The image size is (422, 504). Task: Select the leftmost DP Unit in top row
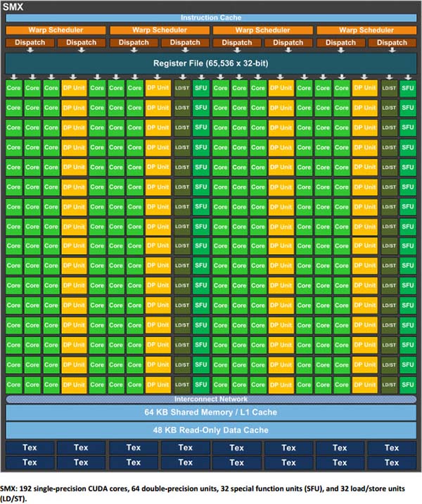(74, 88)
